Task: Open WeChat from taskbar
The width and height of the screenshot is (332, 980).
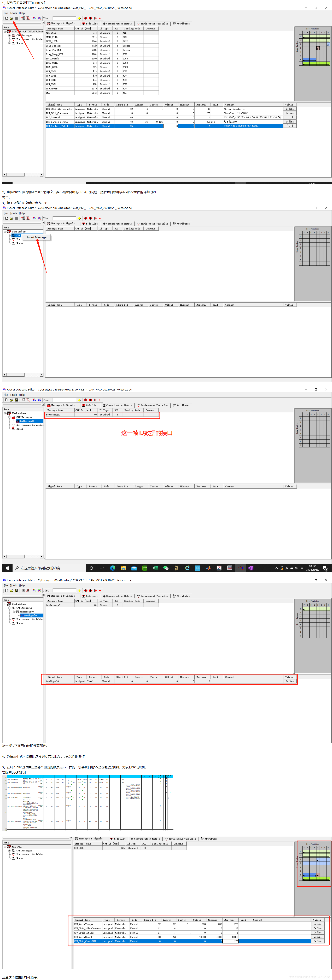Action: (x=166, y=568)
